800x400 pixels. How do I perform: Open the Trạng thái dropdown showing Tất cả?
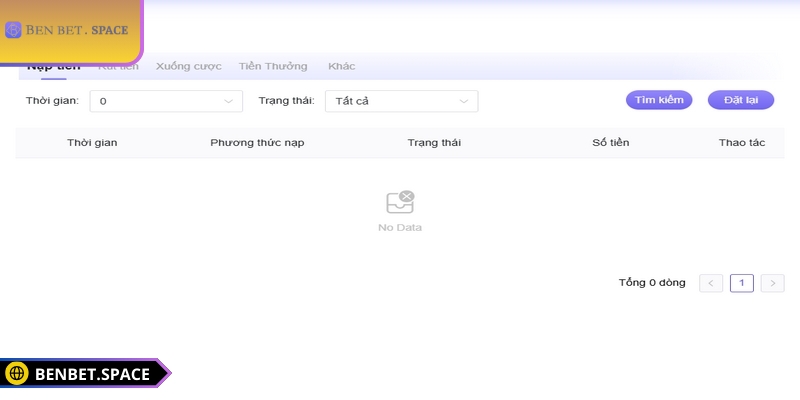pyautogui.click(x=402, y=101)
